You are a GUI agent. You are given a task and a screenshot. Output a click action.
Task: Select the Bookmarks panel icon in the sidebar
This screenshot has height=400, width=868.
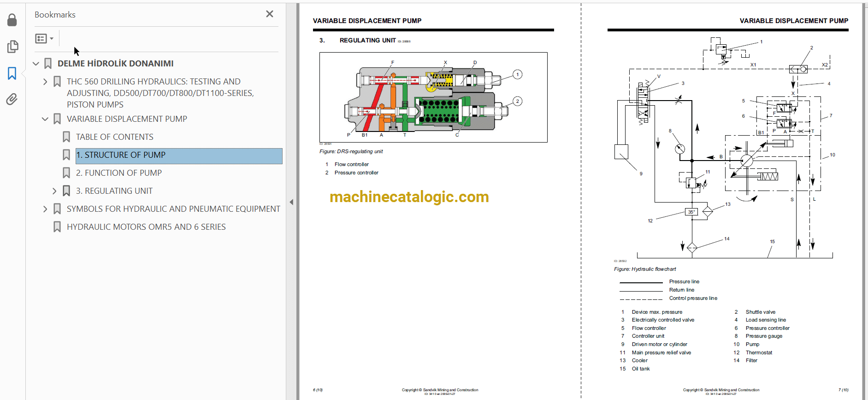tap(12, 73)
